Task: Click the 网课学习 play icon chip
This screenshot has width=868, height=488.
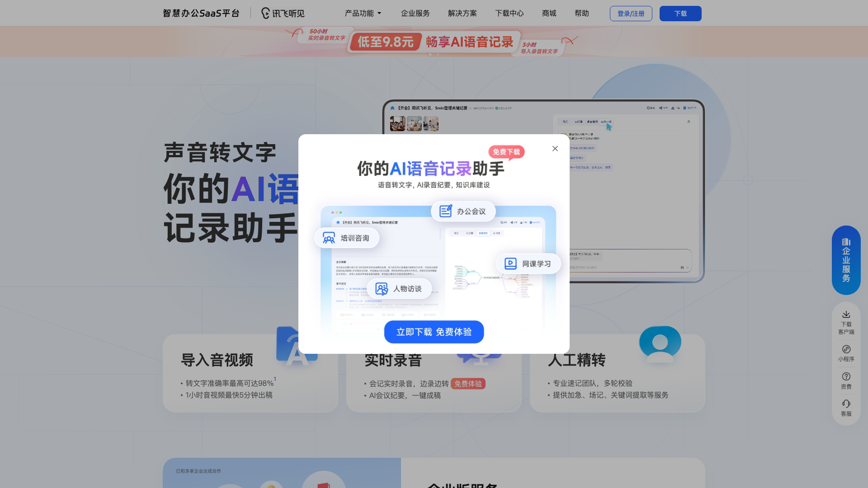Action: [528, 264]
